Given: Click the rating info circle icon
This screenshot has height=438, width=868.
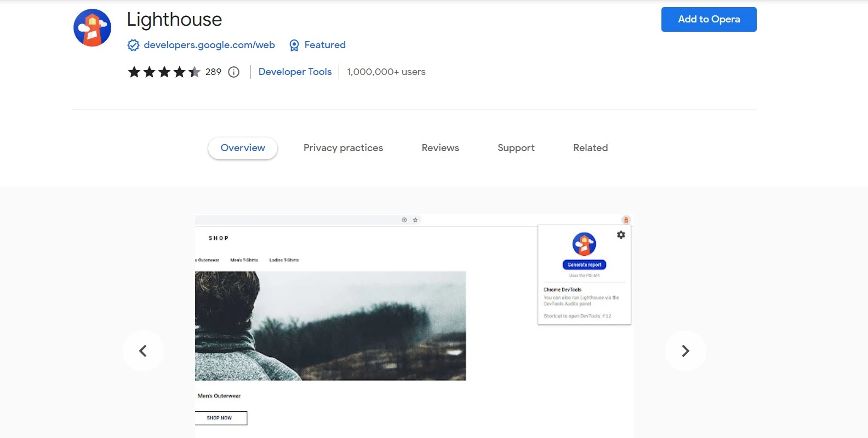Looking at the screenshot, I should click(x=234, y=72).
